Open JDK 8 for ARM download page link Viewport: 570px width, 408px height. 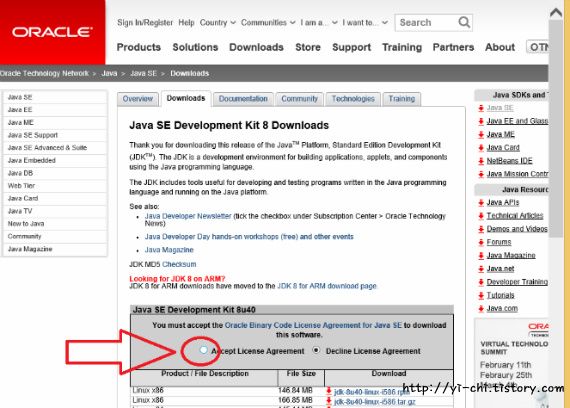327,286
